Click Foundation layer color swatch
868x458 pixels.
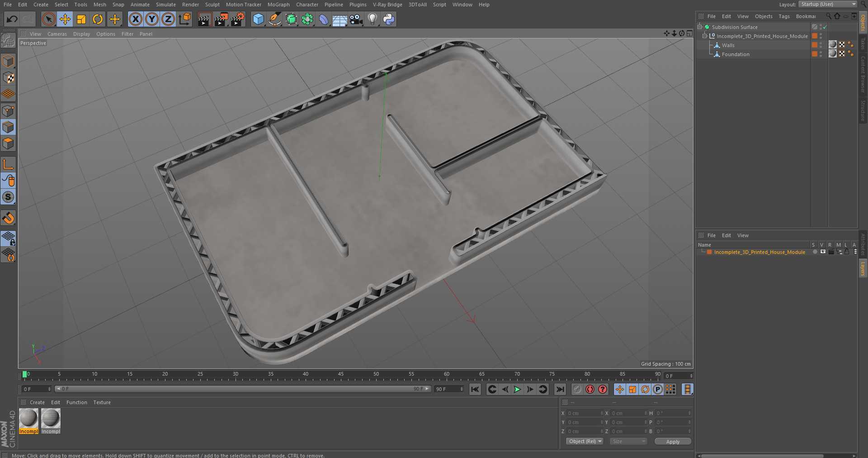[815, 54]
